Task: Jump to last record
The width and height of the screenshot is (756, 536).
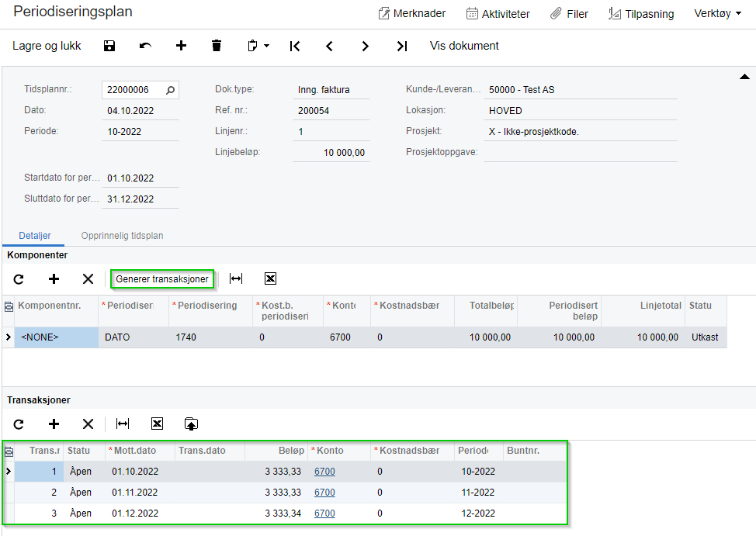Action: [x=401, y=46]
